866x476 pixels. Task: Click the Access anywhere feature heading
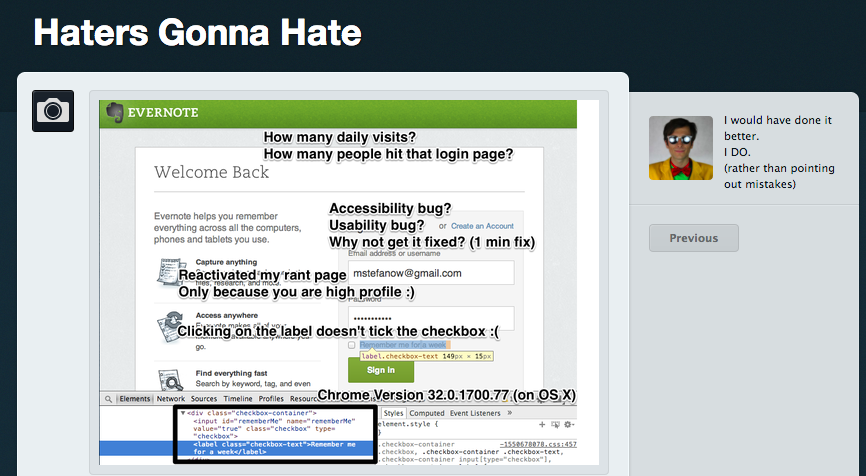pos(226,315)
